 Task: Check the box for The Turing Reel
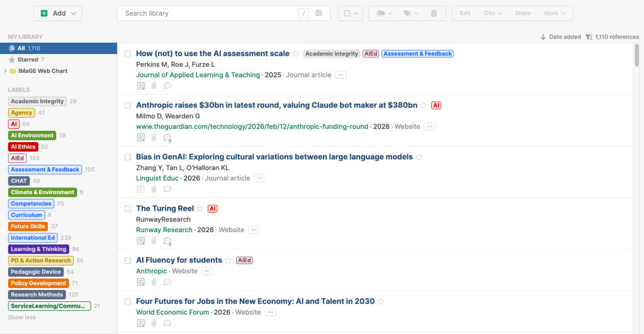click(x=128, y=209)
